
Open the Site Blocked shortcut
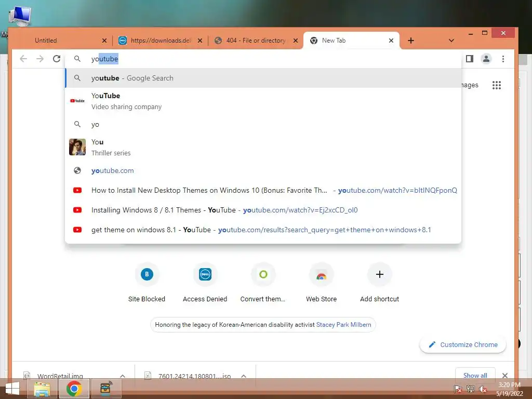click(147, 283)
